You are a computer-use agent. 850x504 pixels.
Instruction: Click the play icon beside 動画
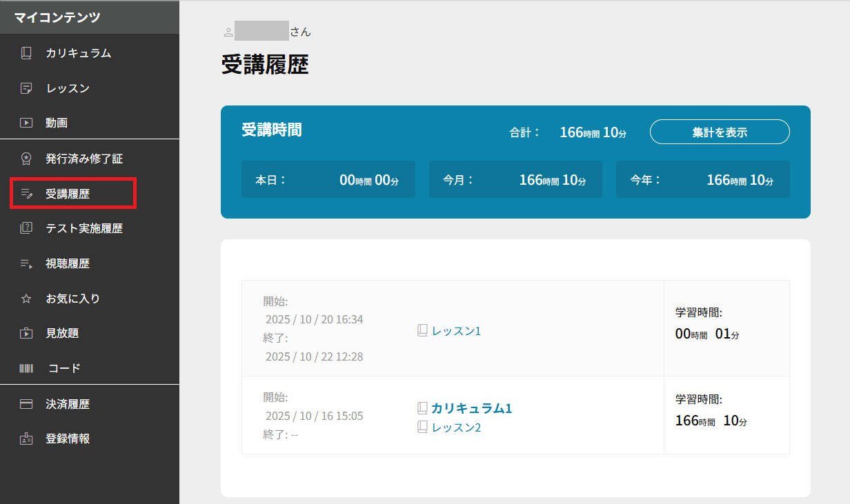pos(26,123)
